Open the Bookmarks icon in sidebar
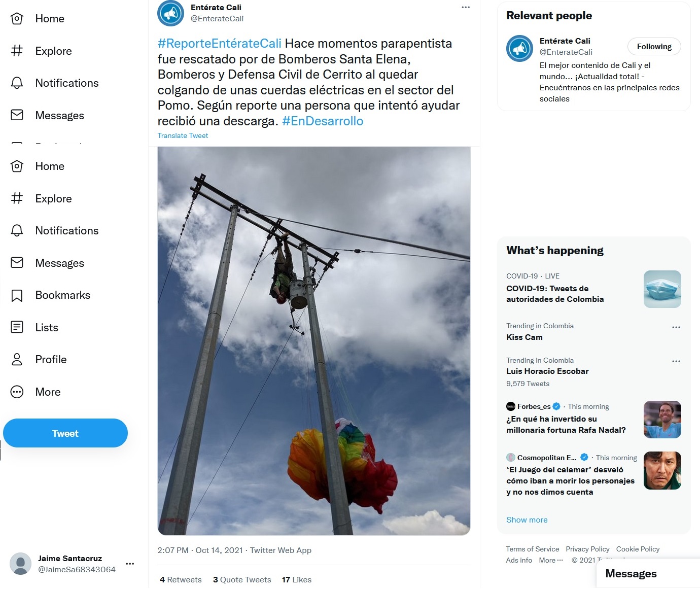The width and height of the screenshot is (700, 589). tap(17, 296)
